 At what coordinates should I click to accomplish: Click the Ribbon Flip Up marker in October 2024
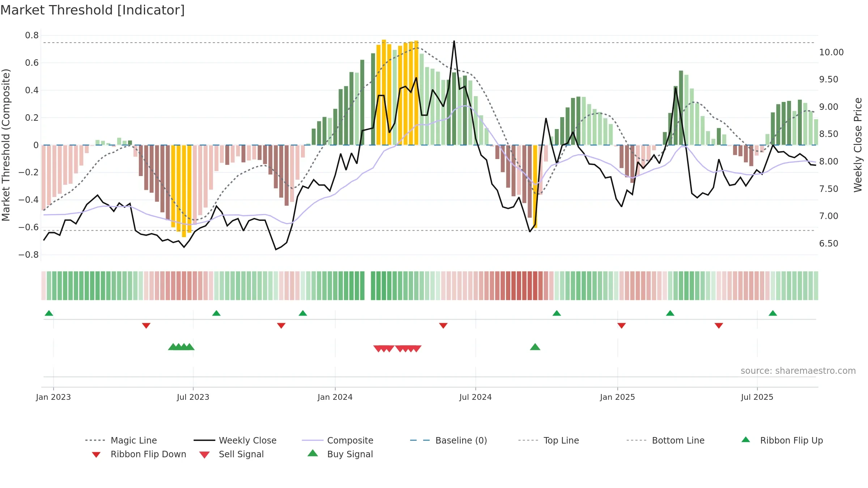(x=557, y=313)
